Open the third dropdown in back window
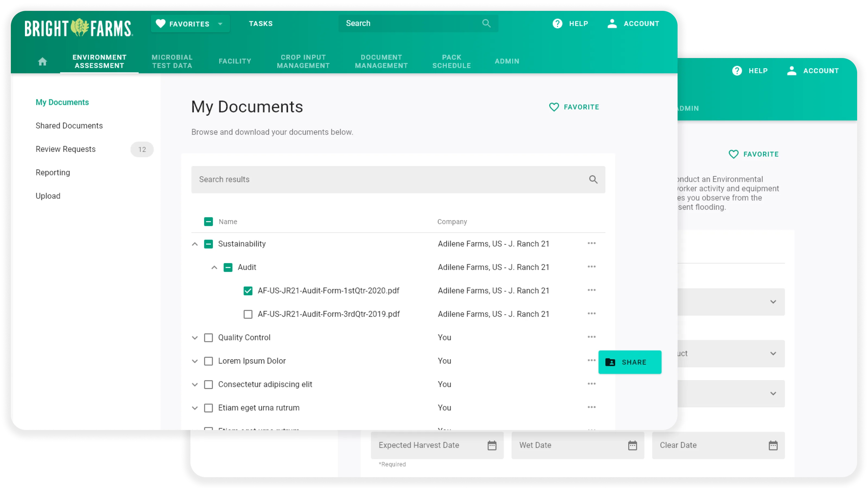868x488 pixels. 731,394
